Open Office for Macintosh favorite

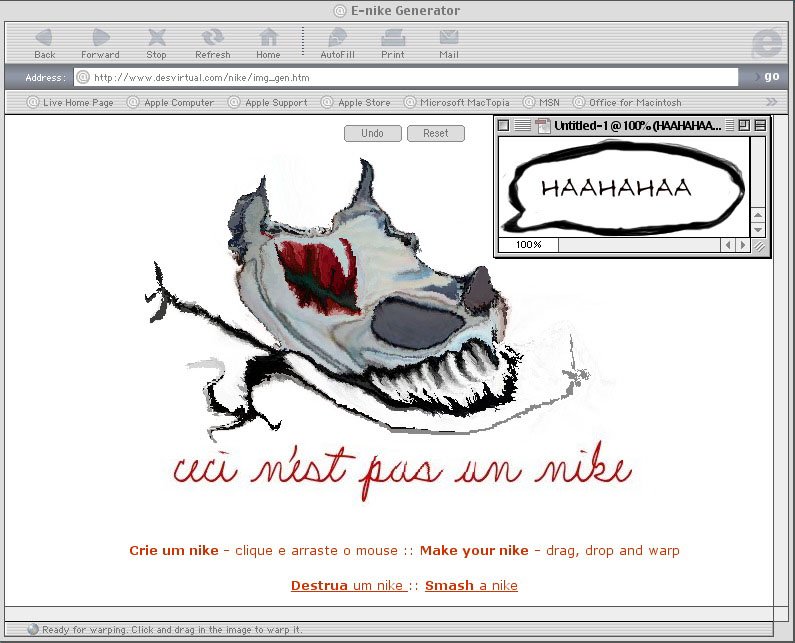(627, 102)
